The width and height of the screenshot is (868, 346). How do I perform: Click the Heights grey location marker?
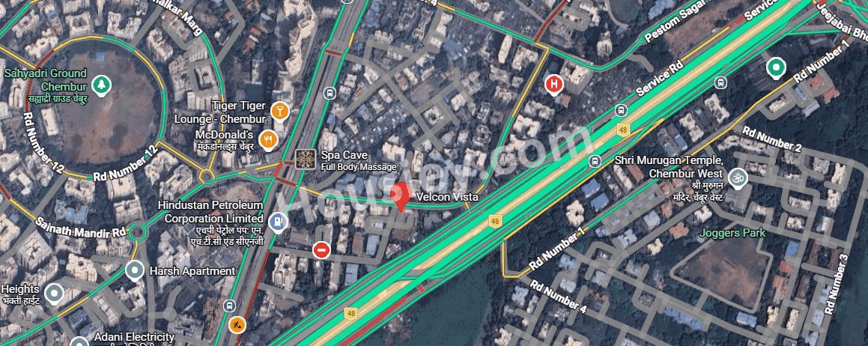(54, 294)
